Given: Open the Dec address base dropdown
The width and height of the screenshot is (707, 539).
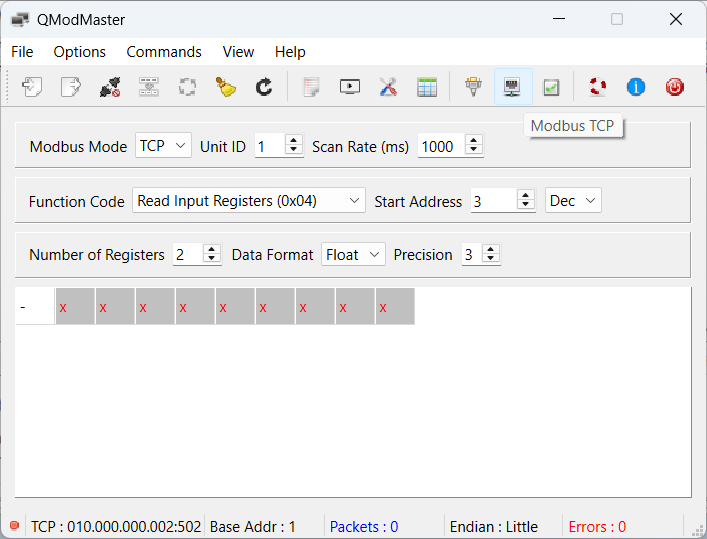Looking at the screenshot, I should coord(573,200).
